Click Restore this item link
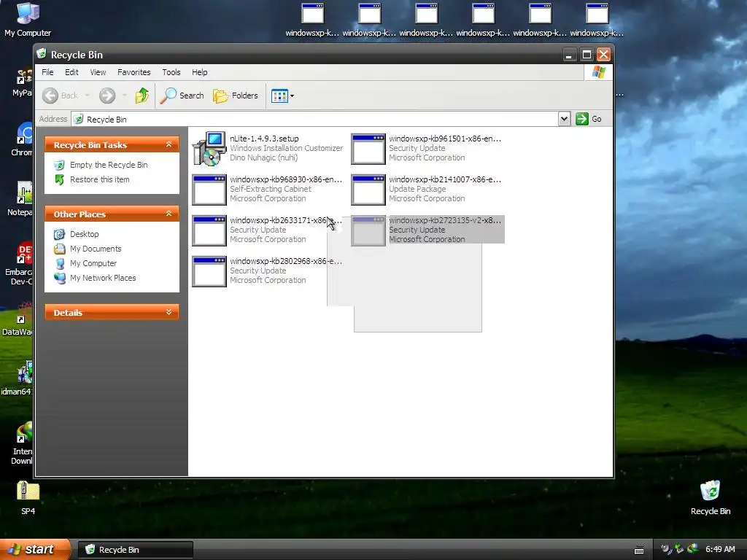This screenshot has height=560, width=747. pos(99,179)
